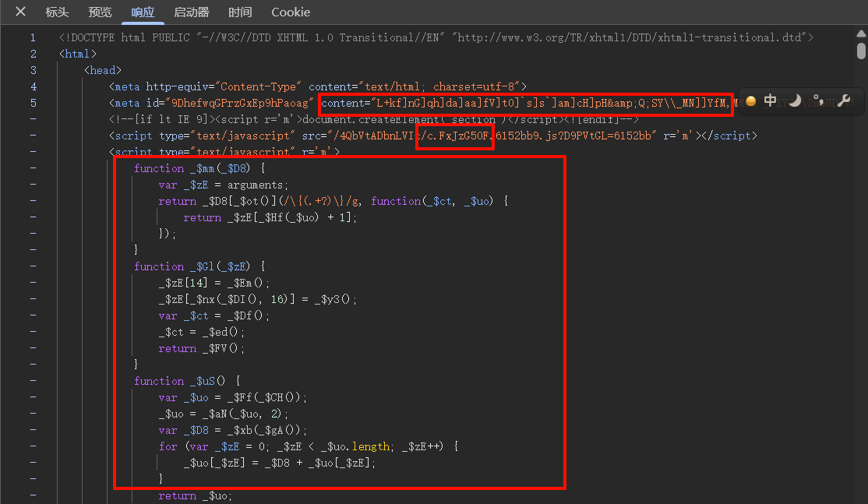Click line number 5 in the gutter
The height and width of the screenshot is (504, 868).
click(x=34, y=103)
